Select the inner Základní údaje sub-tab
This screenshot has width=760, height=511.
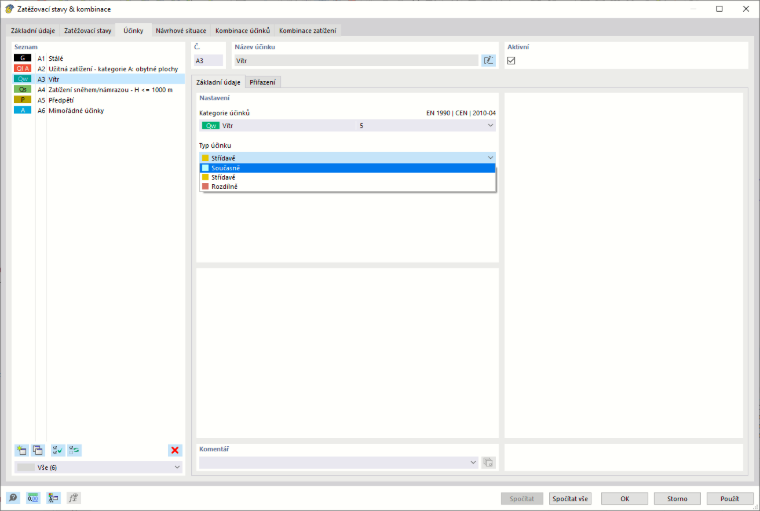(218, 82)
